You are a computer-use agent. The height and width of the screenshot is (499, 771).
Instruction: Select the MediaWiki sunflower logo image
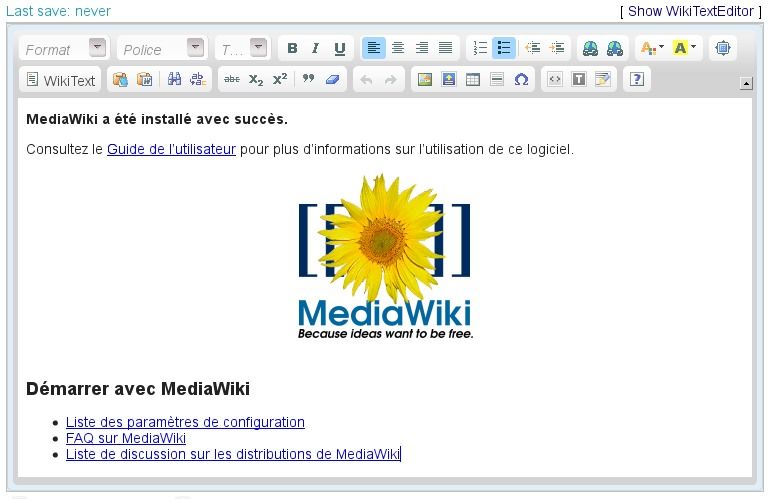(385, 257)
